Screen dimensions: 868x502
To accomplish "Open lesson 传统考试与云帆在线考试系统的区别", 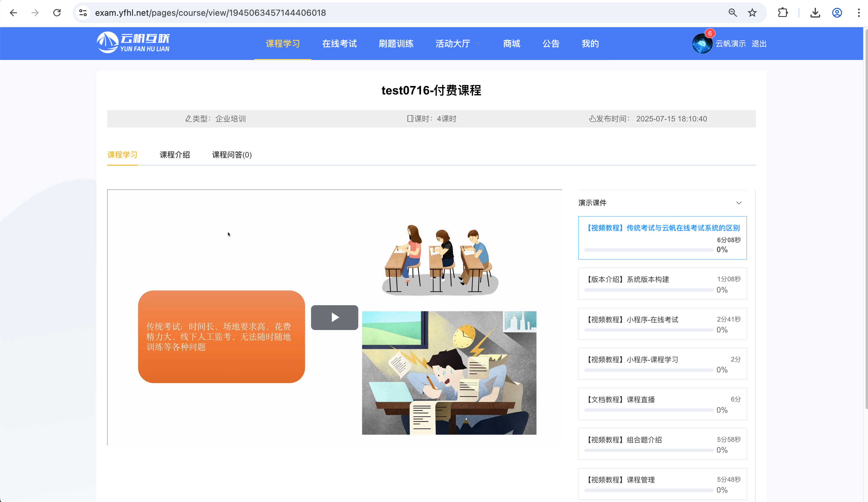I will (662, 238).
